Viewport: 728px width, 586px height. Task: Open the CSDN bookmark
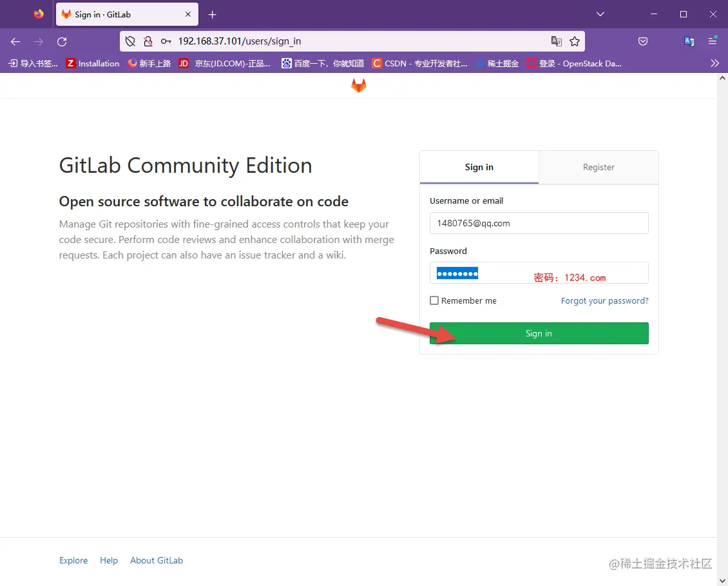[419, 64]
